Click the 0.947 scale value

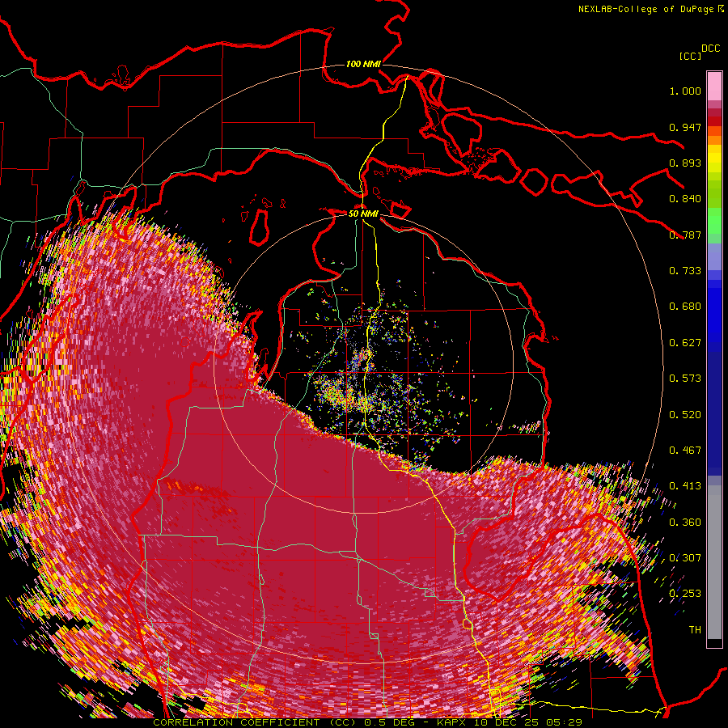(x=685, y=127)
